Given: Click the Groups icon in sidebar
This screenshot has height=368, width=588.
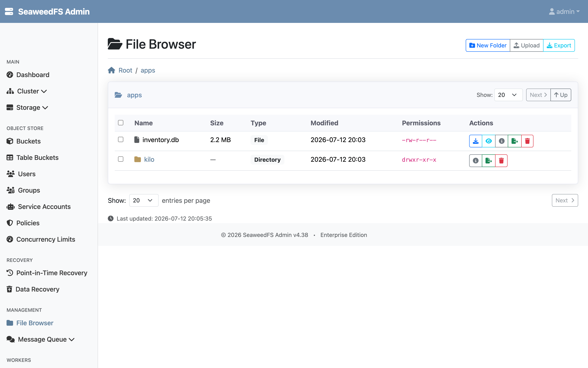Looking at the screenshot, I should coord(11,190).
